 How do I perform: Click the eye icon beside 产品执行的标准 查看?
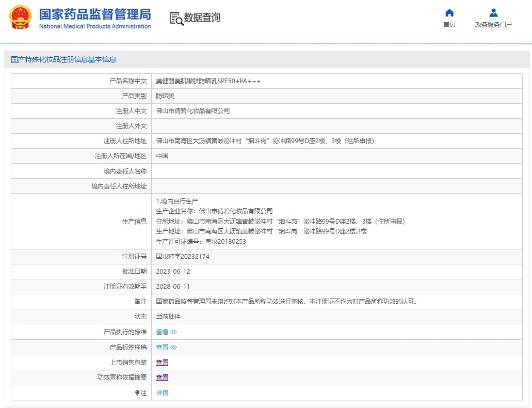pos(174,332)
